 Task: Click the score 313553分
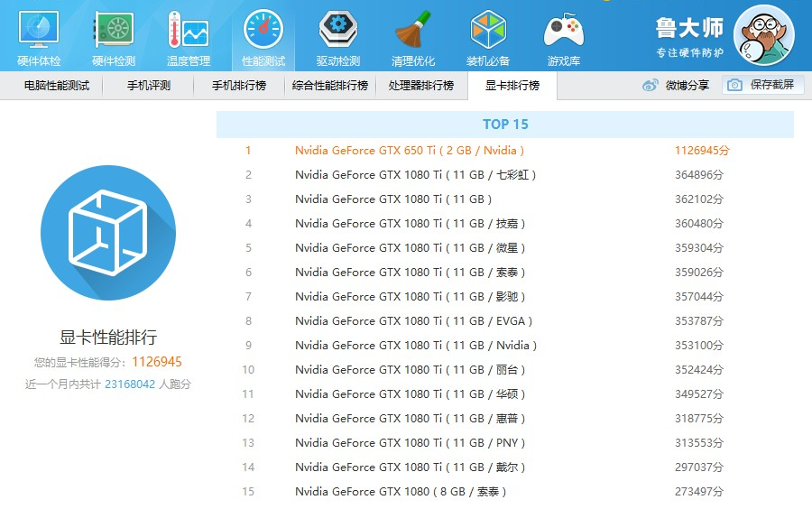click(698, 442)
